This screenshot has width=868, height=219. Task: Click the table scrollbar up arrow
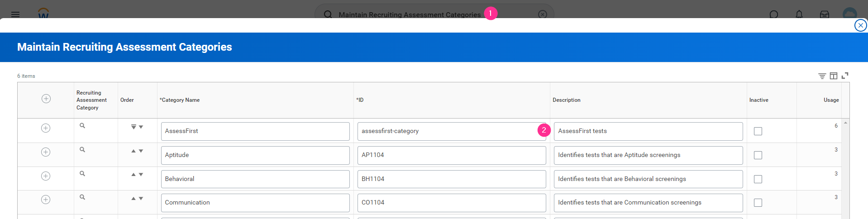coord(845,123)
